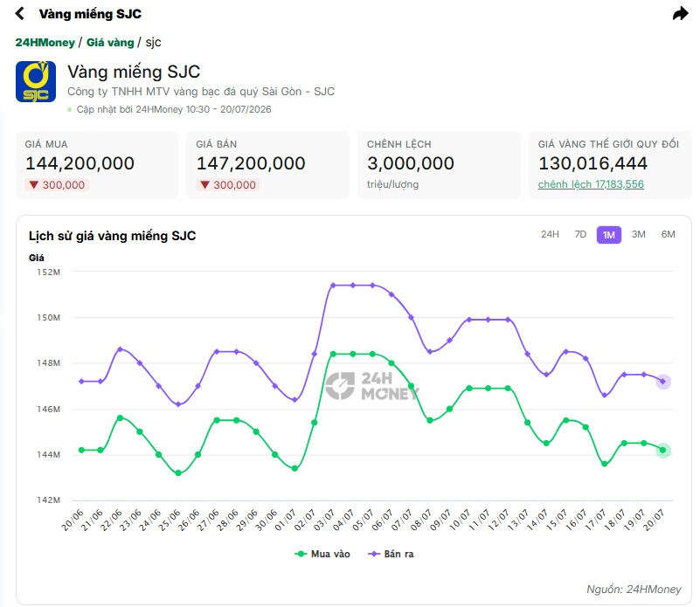Open the Giá vàng breadcrumb link

110,43
